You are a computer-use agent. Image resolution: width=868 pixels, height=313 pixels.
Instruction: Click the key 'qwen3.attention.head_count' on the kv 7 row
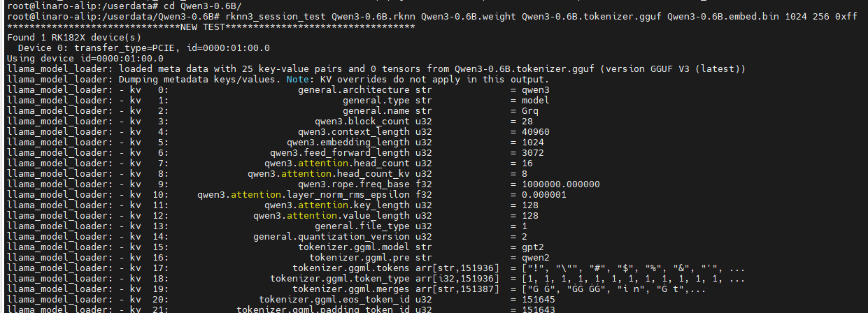tap(337, 163)
